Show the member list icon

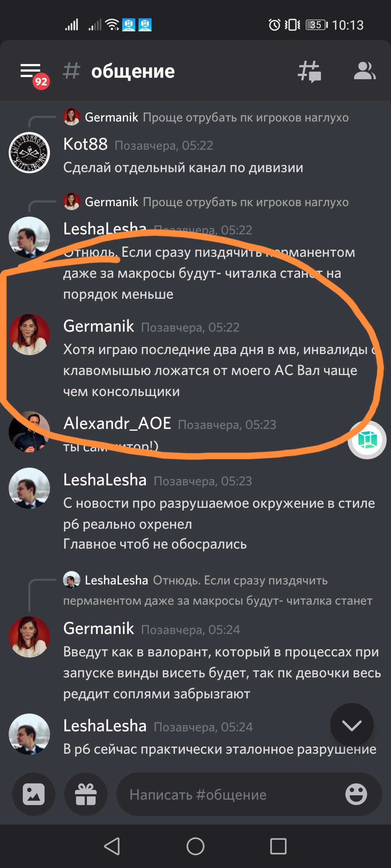point(365,71)
